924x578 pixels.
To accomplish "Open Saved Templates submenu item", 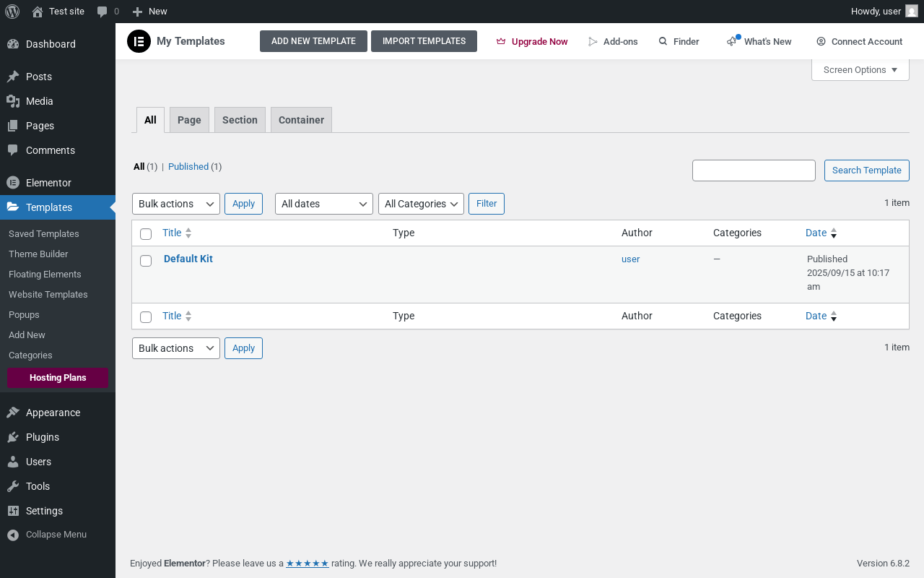I will [44, 234].
